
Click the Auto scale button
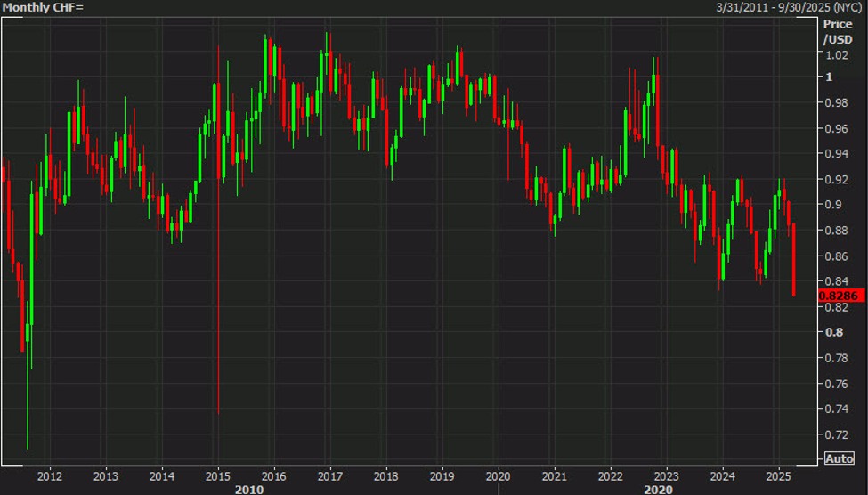coord(840,458)
